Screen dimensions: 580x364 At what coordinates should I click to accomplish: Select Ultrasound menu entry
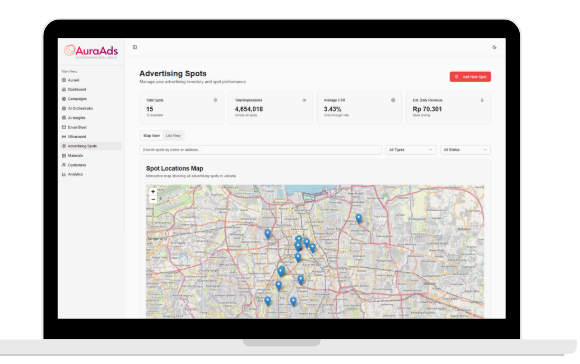coord(91,136)
